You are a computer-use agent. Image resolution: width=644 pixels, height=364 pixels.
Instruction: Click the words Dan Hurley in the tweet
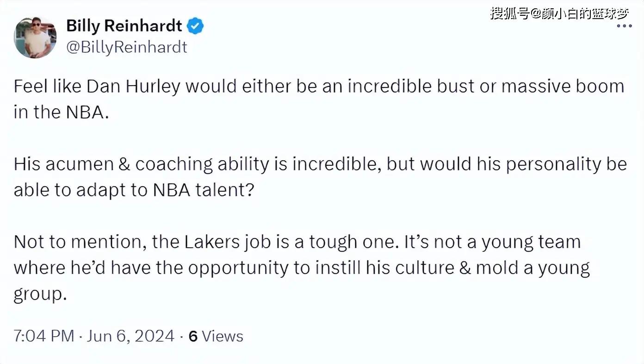coord(133,87)
